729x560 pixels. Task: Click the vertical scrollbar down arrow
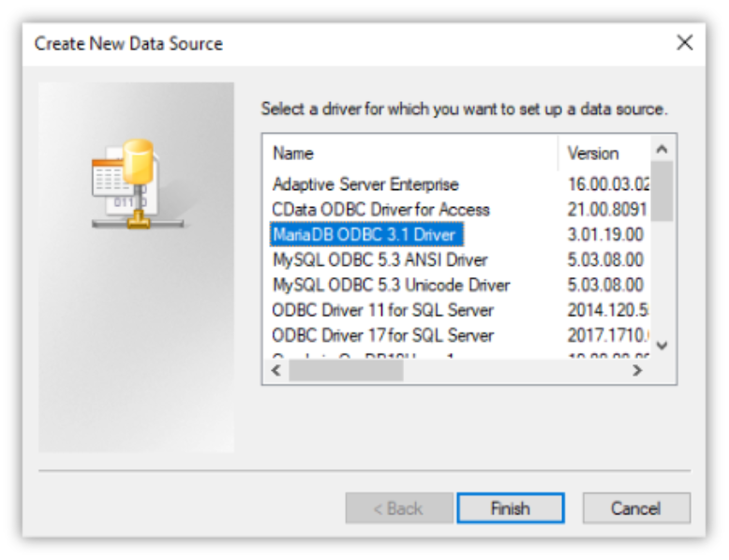[x=662, y=346]
